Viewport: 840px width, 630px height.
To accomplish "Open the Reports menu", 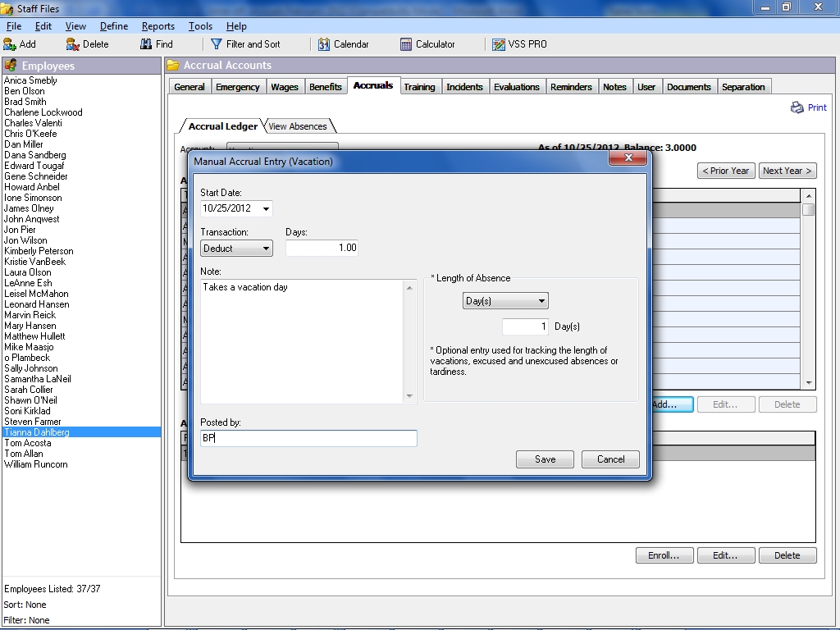I will pyautogui.click(x=157, y=26).
